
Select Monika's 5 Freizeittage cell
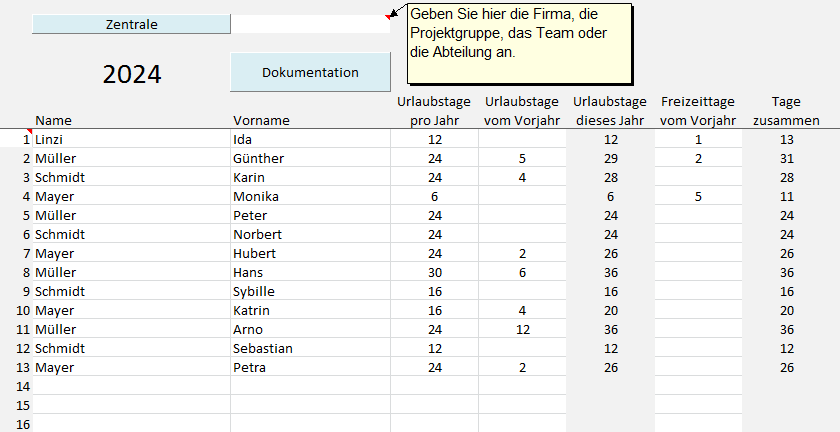tap(698, 196)
